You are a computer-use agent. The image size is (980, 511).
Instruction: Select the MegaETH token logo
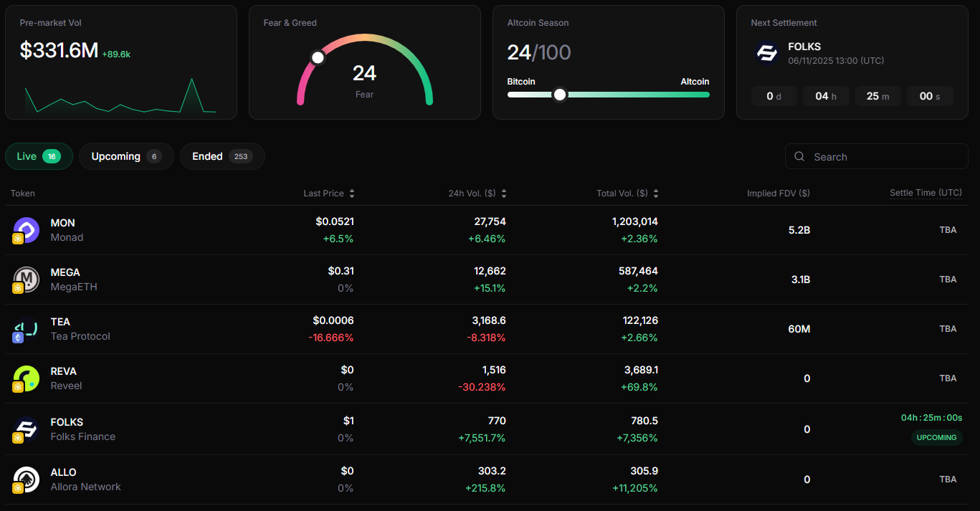[x=26, y=280]
